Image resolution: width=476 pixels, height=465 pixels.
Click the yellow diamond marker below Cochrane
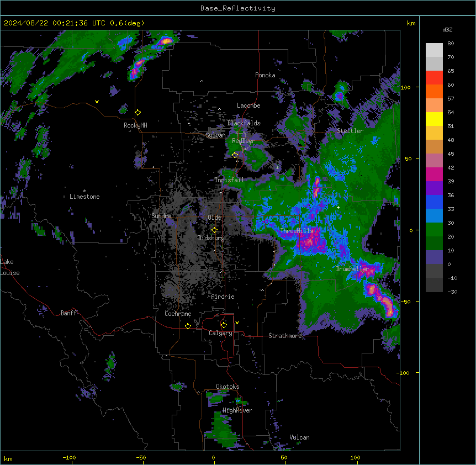tap(188, 326)
